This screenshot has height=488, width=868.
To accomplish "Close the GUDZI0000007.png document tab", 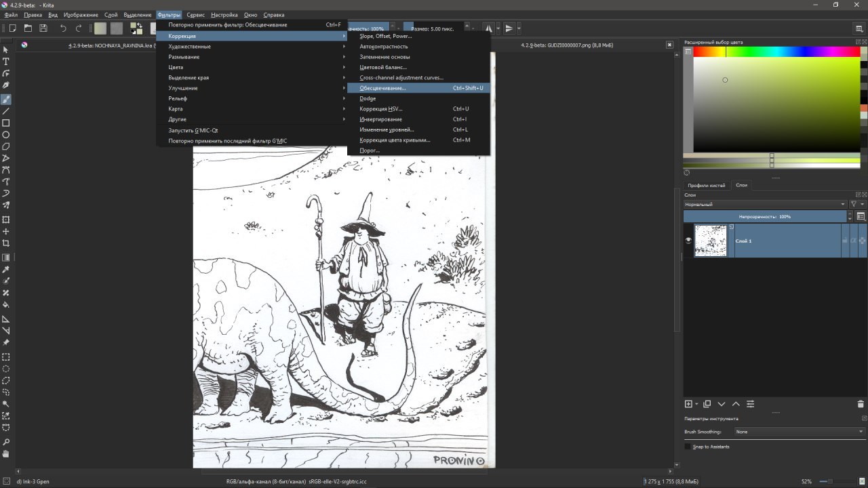I will pos(669,45).
